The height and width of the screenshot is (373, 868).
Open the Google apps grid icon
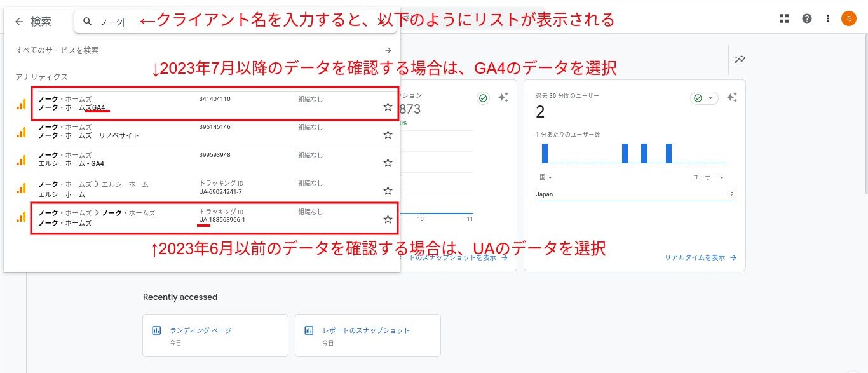[x=784, y=18]
